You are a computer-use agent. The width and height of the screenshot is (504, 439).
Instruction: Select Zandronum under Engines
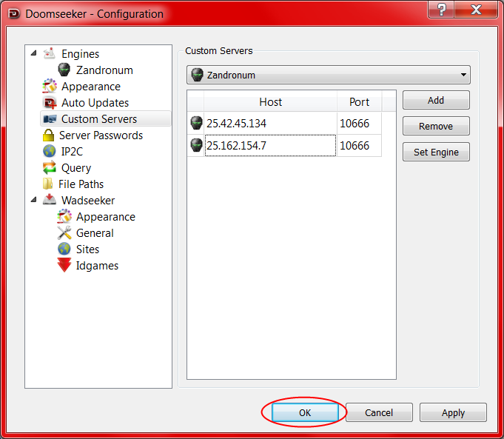(104, 70)
